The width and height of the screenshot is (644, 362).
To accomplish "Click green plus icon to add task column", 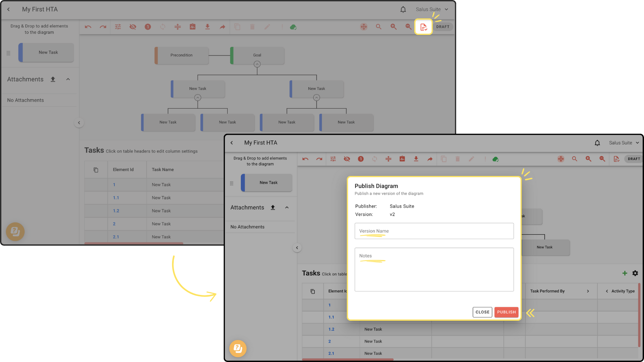I will point(625,273).
